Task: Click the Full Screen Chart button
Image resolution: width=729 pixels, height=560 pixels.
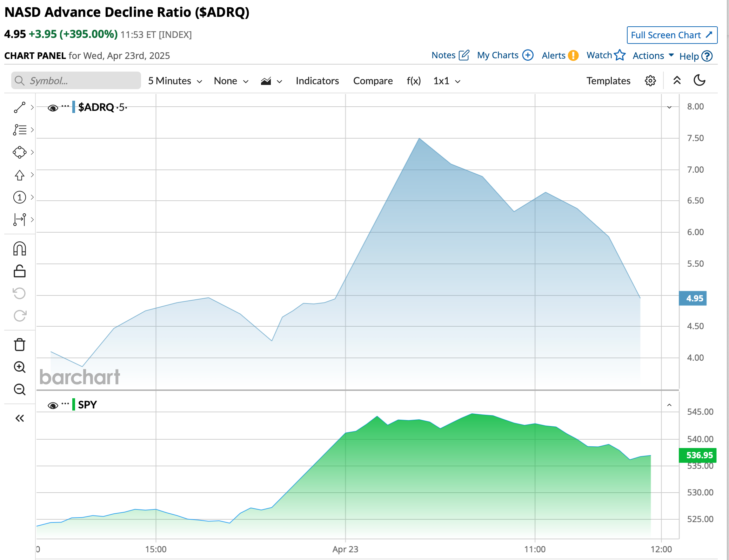Action: point(671,35)
